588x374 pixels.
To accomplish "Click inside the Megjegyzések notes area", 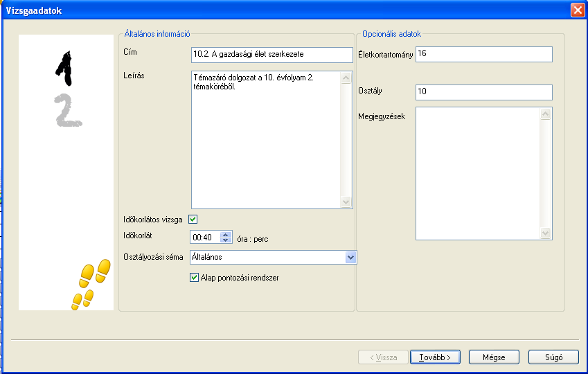I will 478,173.
